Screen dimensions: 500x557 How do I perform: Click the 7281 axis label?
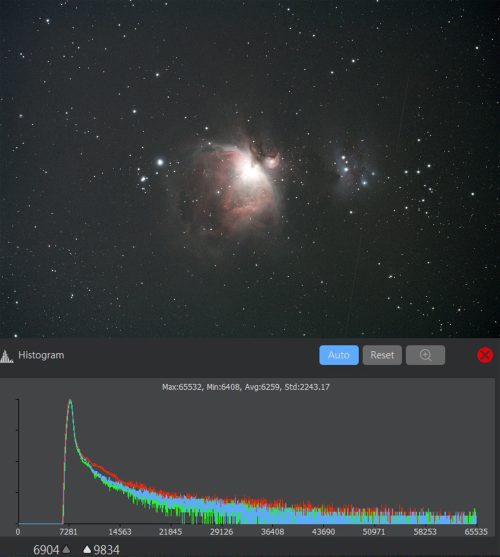click(x=69, y=532)
